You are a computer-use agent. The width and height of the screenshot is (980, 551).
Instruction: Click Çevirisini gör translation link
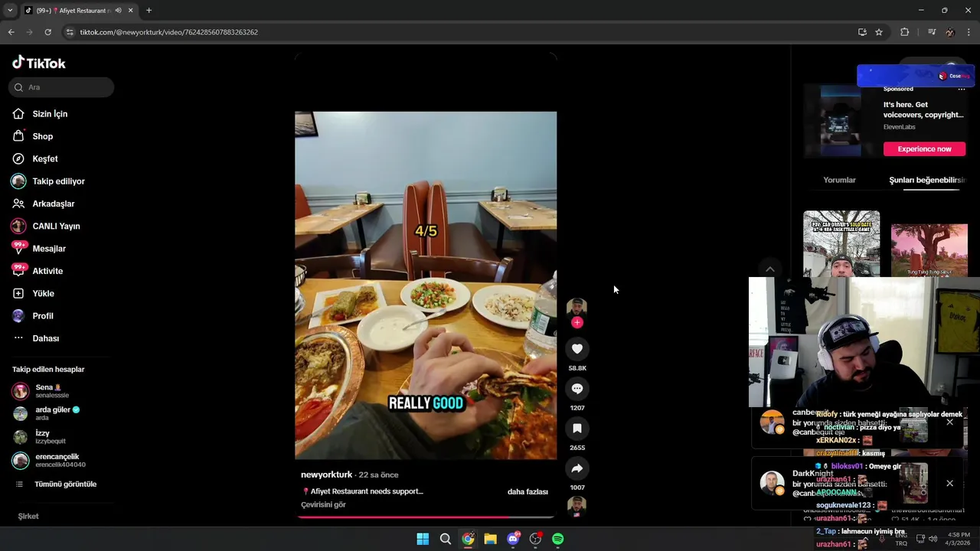[x=323, y=504]
